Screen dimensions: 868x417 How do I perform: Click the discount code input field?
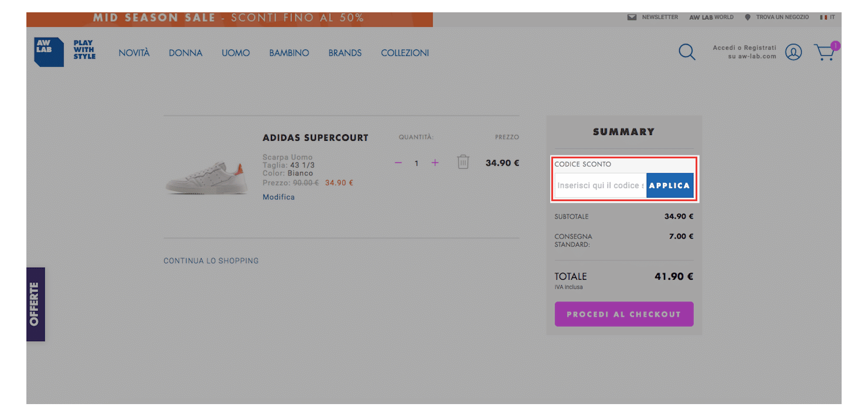coord(600,185)
